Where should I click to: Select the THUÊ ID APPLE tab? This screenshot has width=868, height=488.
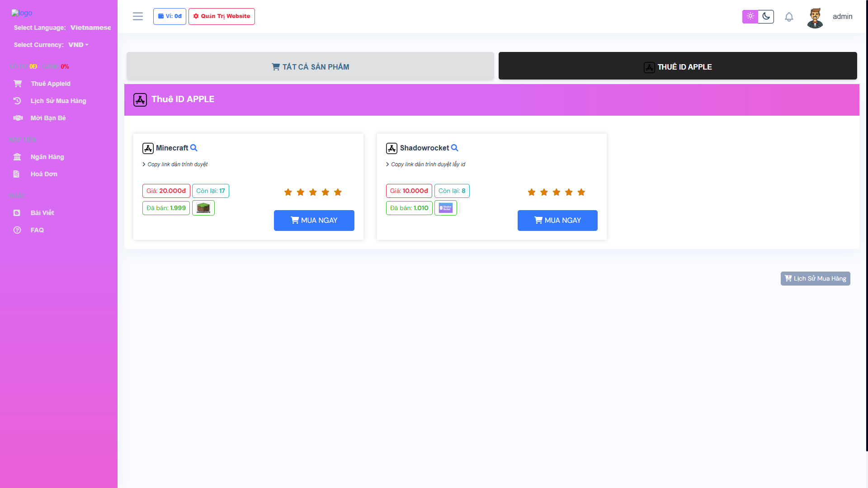(x=677, y=66)
